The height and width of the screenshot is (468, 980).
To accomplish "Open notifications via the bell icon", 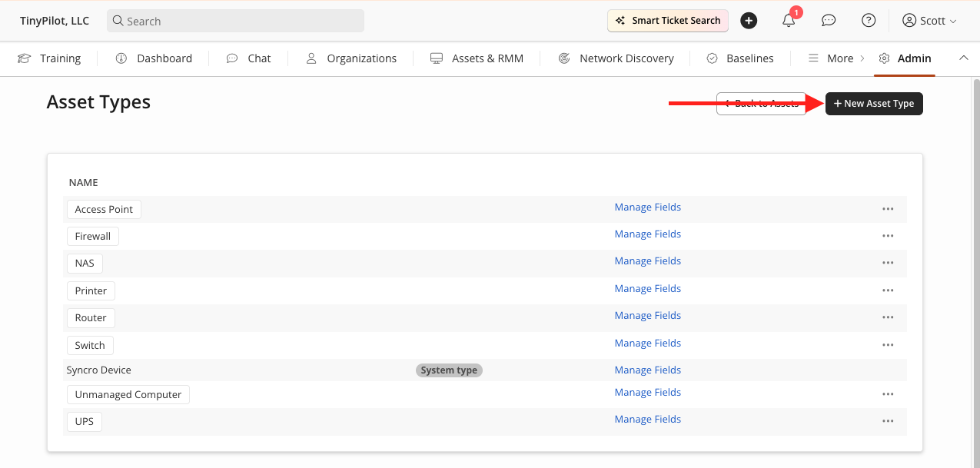I will point(788,21).
